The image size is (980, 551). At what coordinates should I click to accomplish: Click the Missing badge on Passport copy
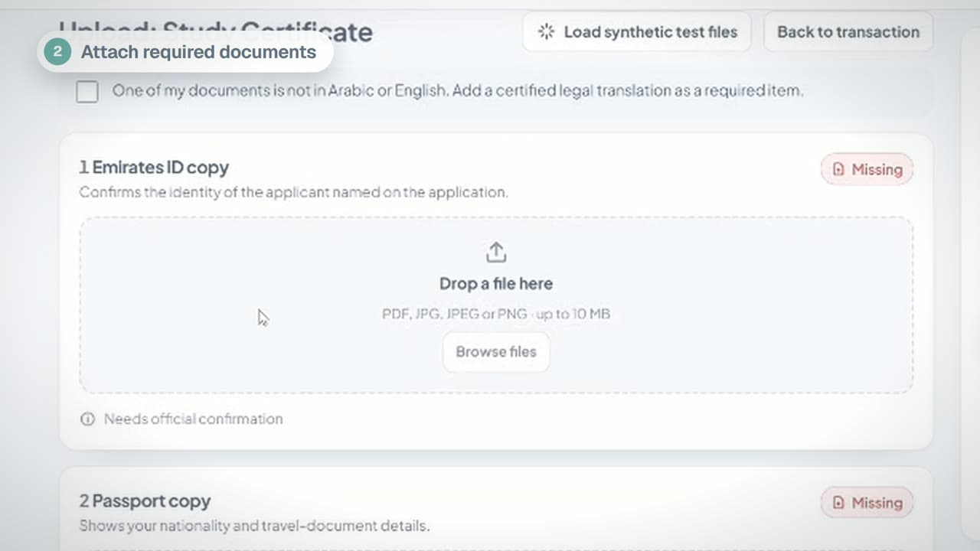point(867,503)
